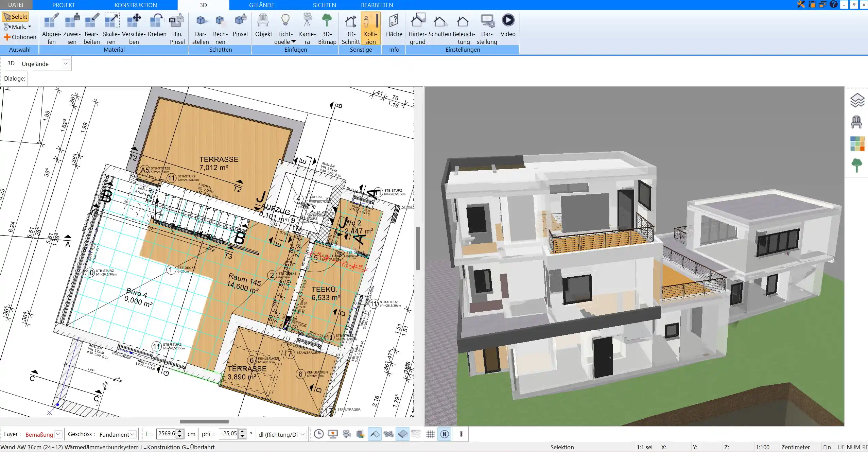This screenshot has height=452, width=868.
Task: Select the Verschieben material move tool
Action: 134,29
